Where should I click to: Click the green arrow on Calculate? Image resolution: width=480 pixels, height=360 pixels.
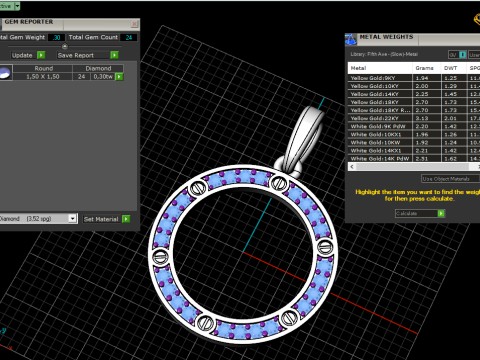[x=441, y=213]
